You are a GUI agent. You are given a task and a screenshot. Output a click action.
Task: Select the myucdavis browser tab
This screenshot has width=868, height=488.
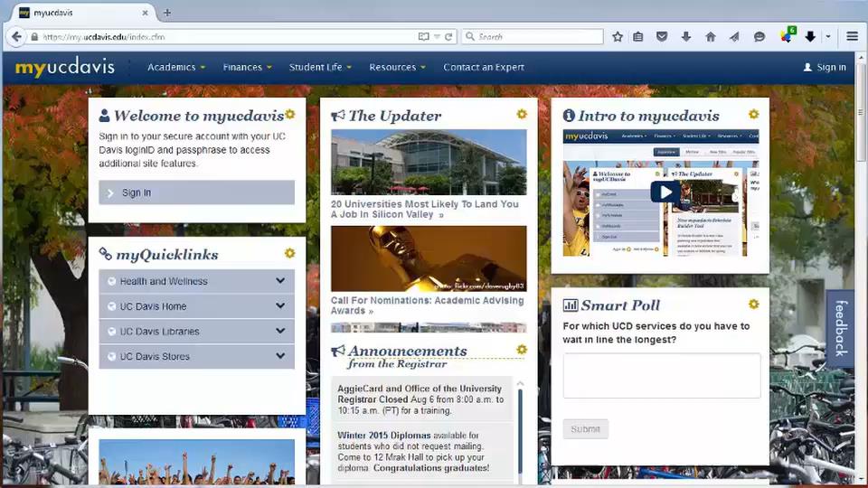pyautogui.click(x=80, y=13)
